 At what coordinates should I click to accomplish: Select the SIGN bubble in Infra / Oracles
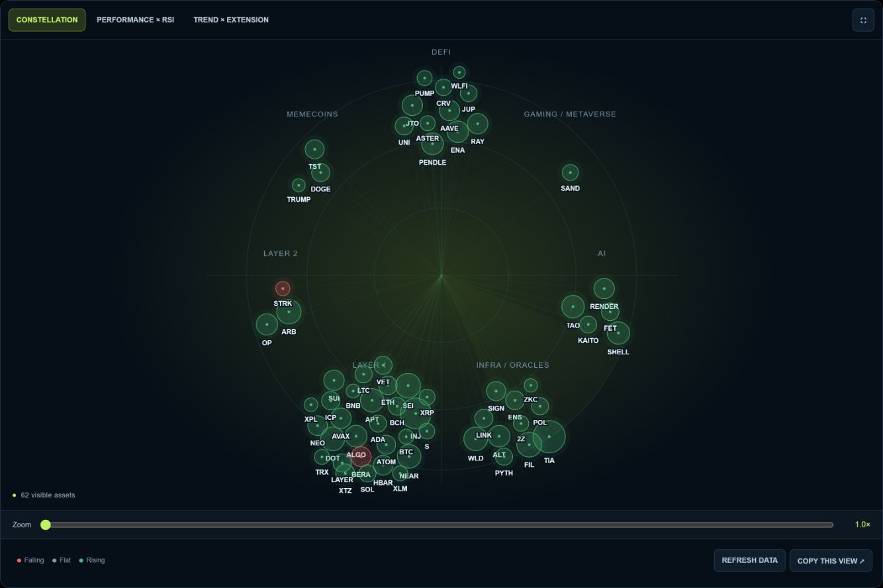click(496, 391)
